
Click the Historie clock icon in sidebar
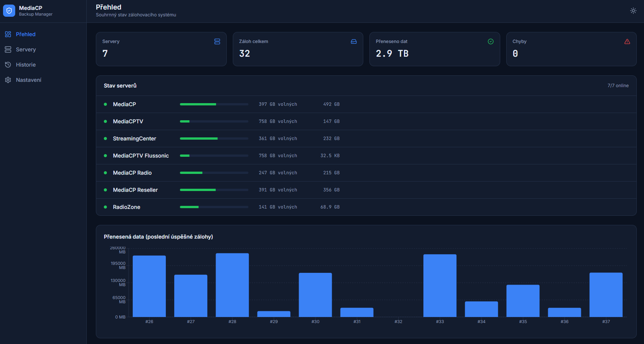[8, 65]
